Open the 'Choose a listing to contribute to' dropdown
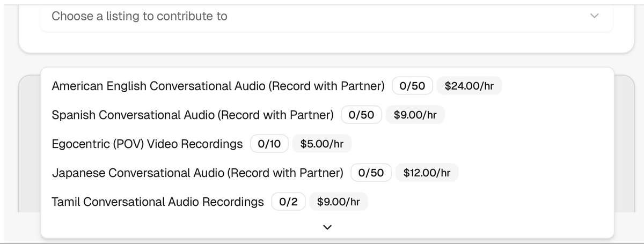The width and height of the screenshot is (644, 244). 326,17
